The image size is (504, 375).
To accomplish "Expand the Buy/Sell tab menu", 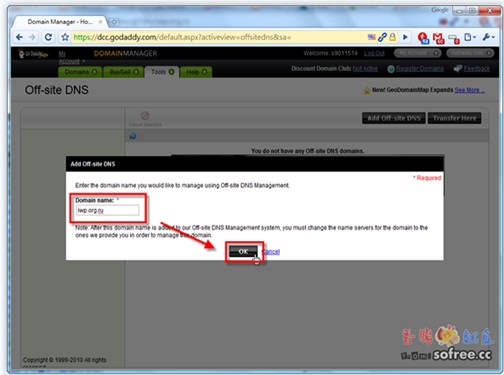I will [x=124, y=72].
